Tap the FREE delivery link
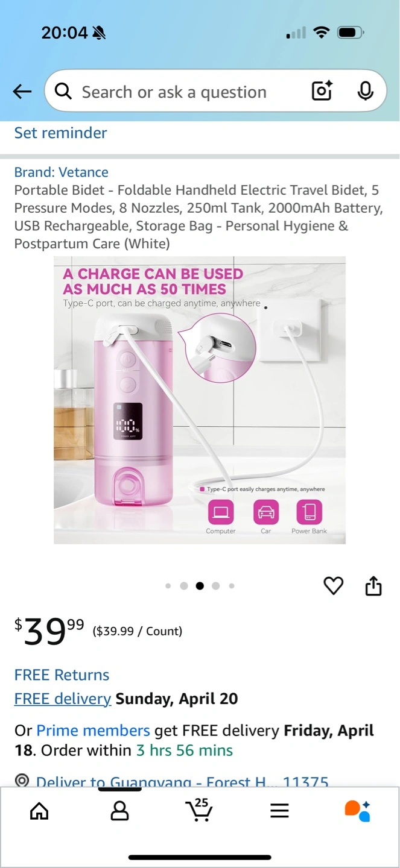The image size is (400, 868). tap(63, 699)
